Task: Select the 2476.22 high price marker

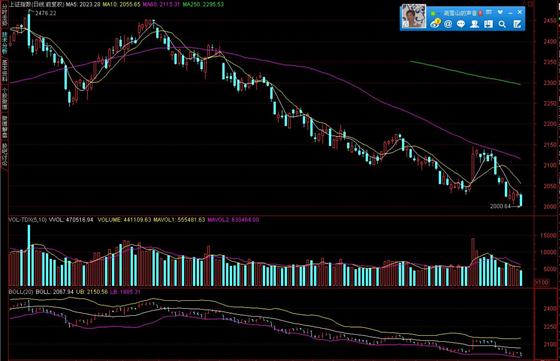Action: (46, 13)
